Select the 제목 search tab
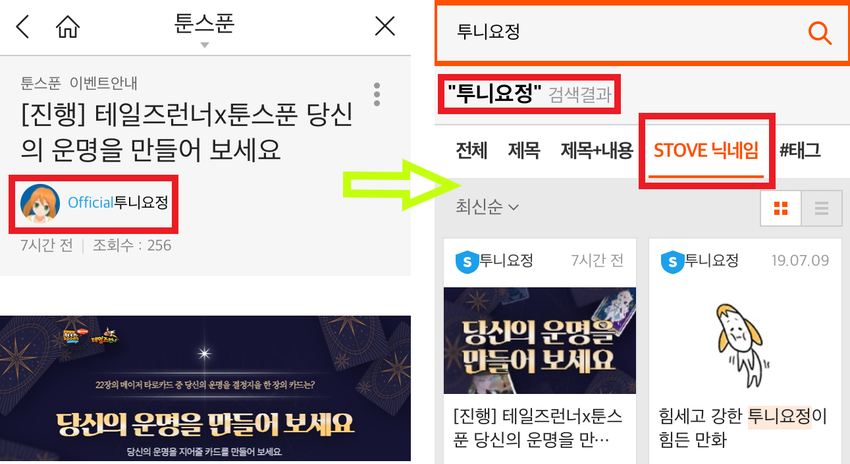 (x=524, y=150)
